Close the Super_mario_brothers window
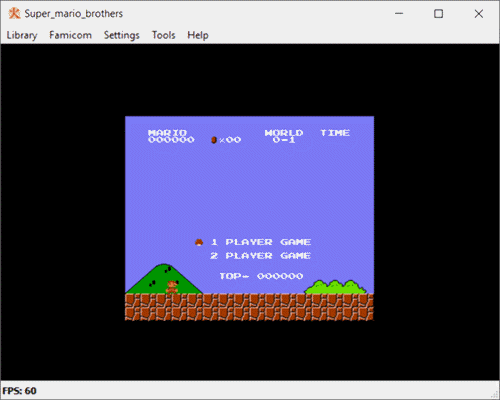 (x=479, y=14)
